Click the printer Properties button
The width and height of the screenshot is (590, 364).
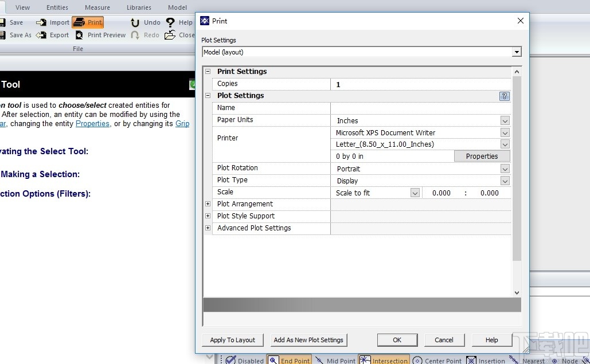(x=482, y=156)
